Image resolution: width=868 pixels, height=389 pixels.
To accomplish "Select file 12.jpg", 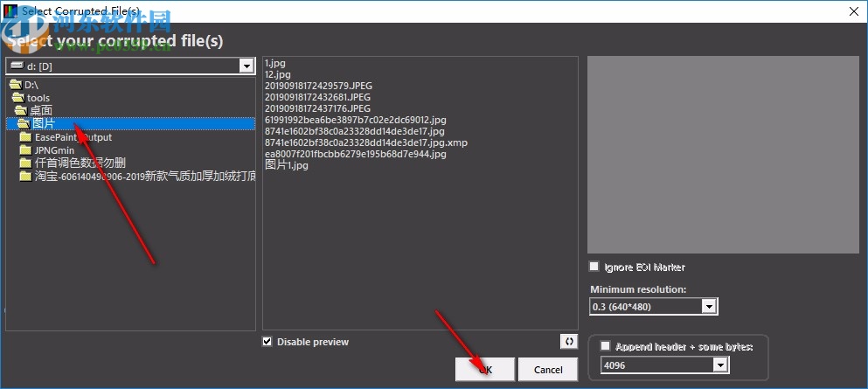I will click(278, 74).
